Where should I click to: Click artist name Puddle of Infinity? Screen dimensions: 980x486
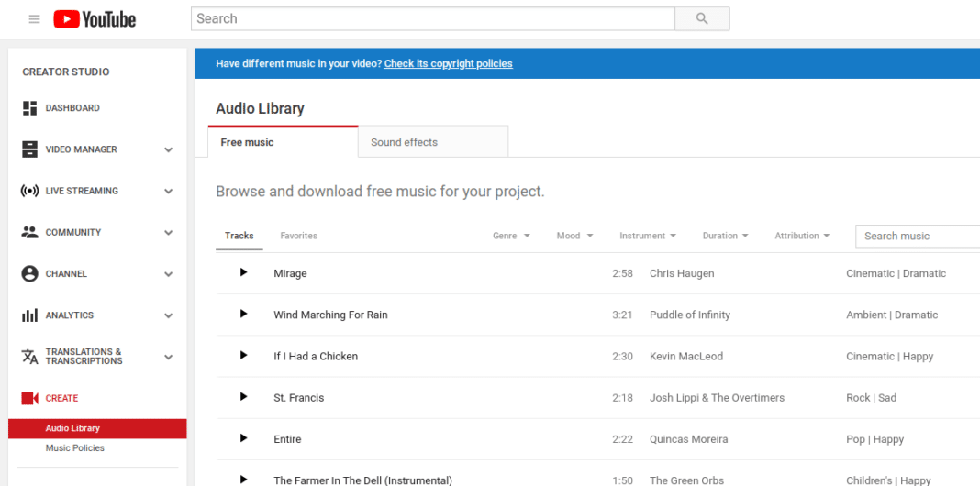click(690, 315)
